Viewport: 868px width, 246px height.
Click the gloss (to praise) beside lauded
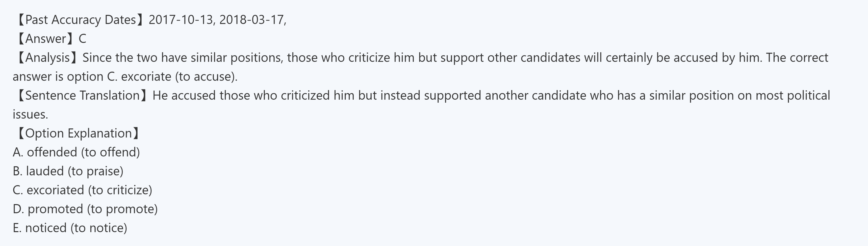point(96,171)
